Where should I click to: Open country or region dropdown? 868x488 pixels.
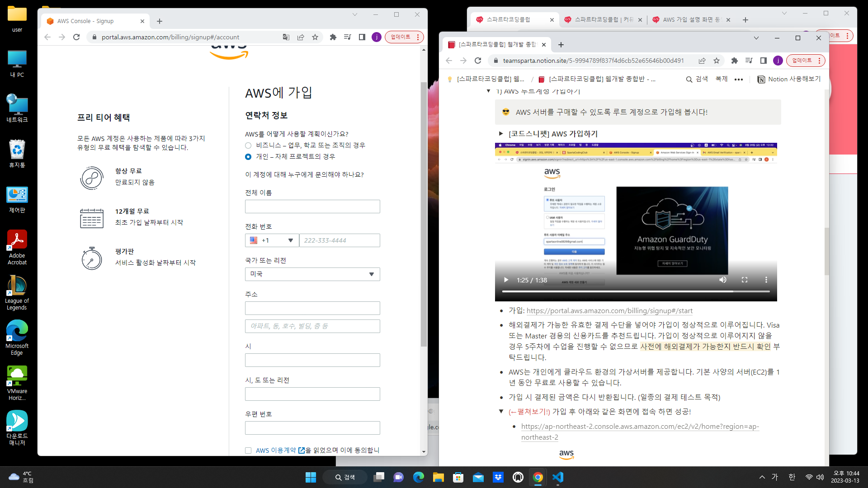(312, 274)
